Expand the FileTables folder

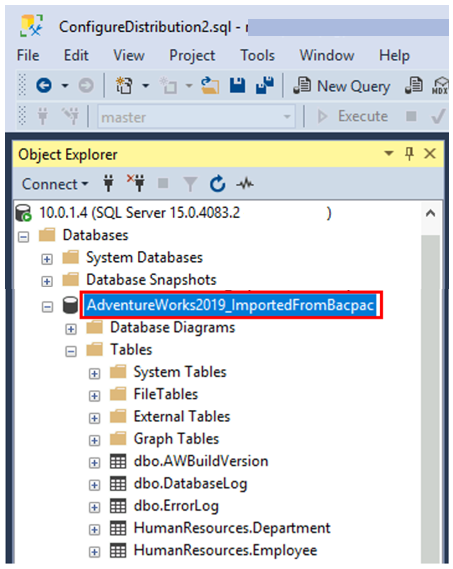pos(94,396)
